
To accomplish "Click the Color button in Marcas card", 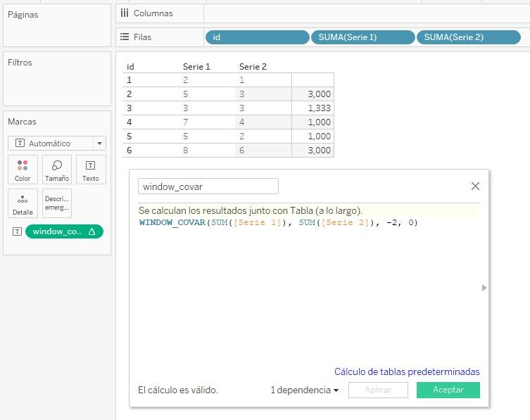I will (x=23, y=170).
